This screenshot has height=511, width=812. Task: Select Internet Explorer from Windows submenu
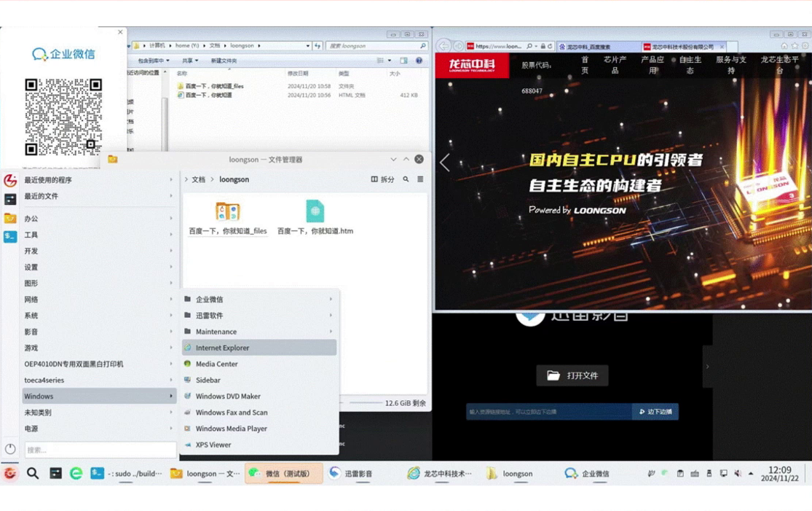tap(259, 347)
